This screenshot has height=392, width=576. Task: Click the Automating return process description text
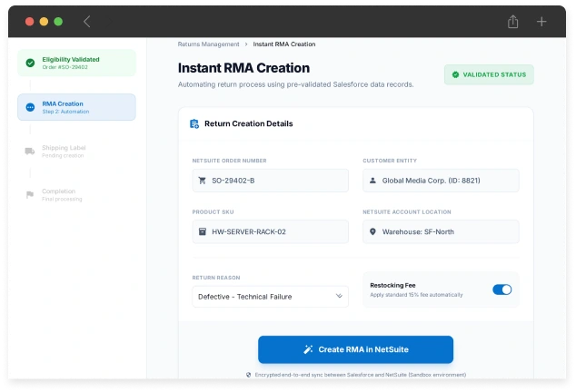pos(295,84)
